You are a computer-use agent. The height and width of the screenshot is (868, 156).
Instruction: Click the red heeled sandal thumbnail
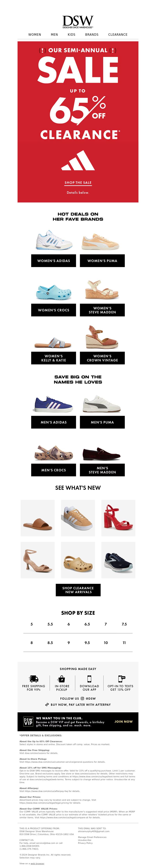pos(118,518)
